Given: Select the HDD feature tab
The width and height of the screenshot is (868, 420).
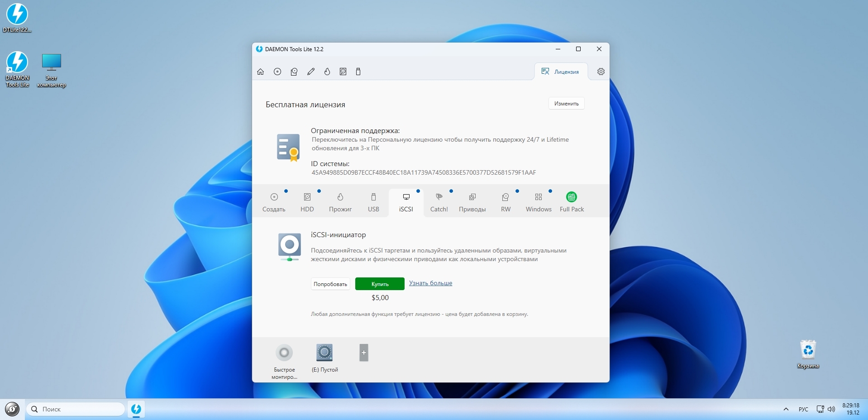Looking at the screenshot, I should pyautogui.click(x=307, y=202).
